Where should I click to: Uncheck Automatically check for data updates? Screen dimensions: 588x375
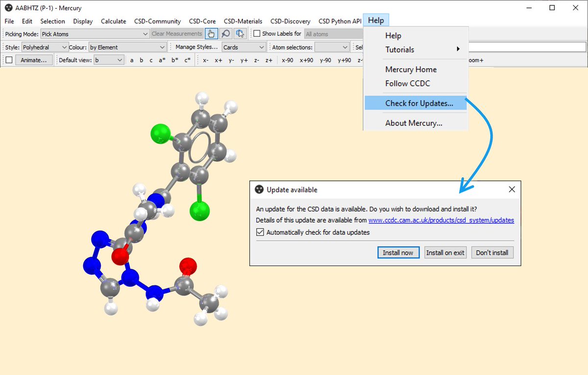pyautogui.click(x=260, y=232)
